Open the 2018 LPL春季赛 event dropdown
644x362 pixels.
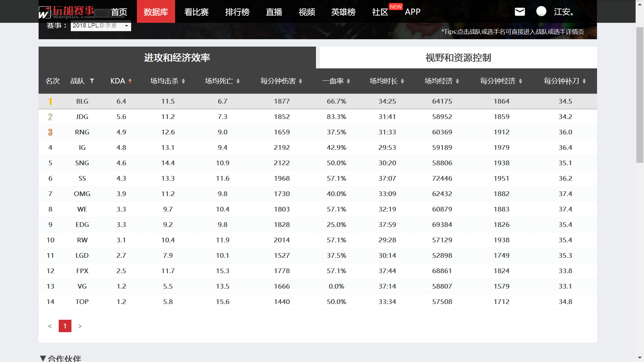pos(101,26)
